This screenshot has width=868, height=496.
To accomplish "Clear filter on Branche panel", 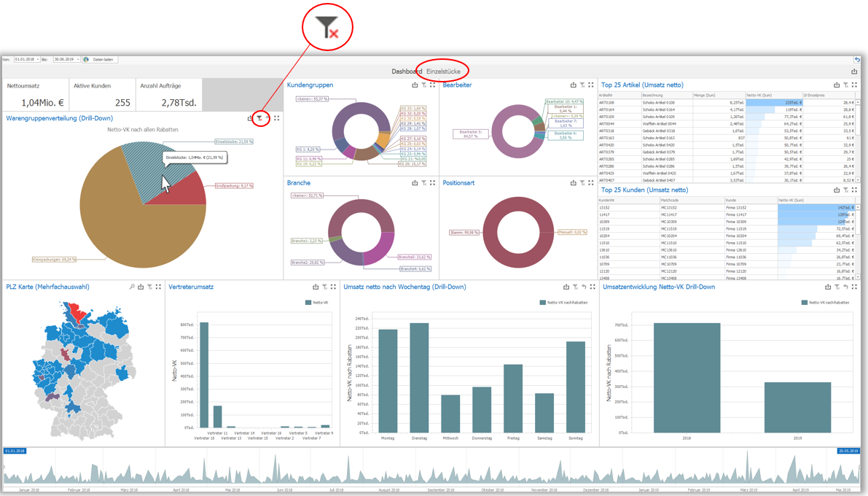I will [423, 182].
